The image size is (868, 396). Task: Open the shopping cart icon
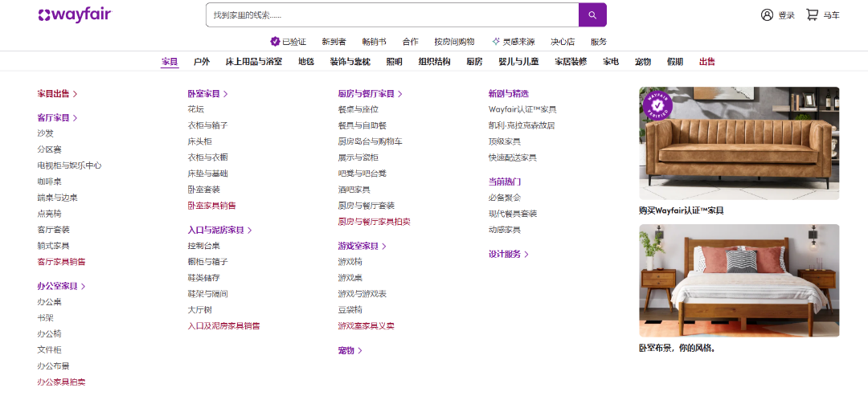click(x=812, y=15)
